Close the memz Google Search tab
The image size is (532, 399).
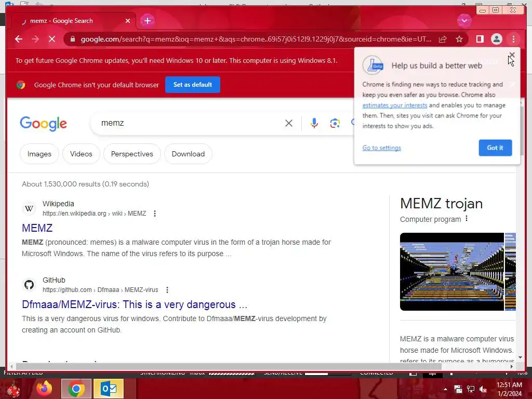(x=128, y=21)
